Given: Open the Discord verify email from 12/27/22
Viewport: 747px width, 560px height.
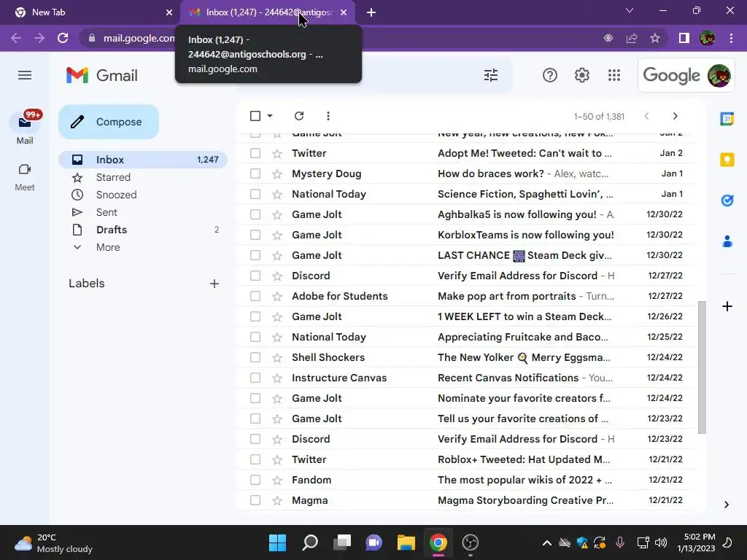Looking at the screenshot, I should (466, 276).
